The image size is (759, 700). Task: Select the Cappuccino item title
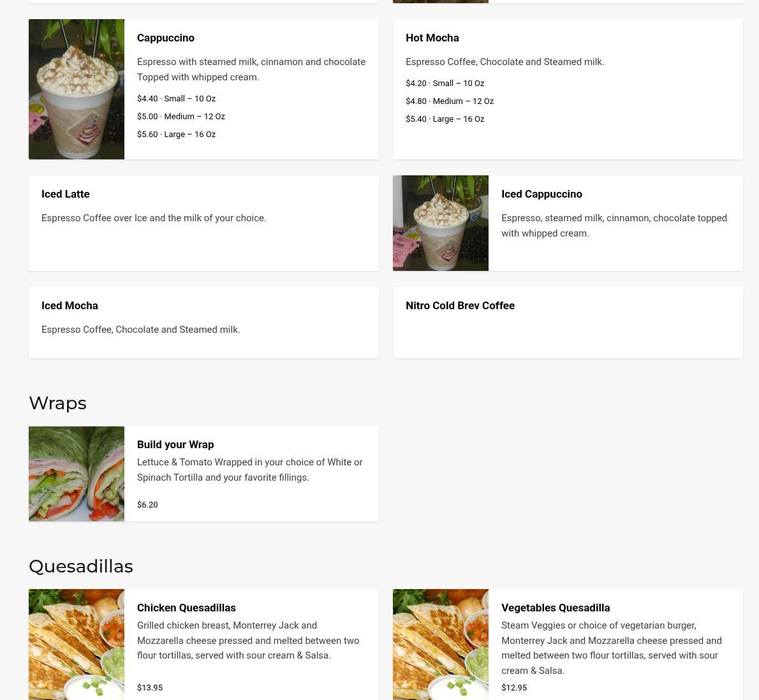click(x=166, y=38)
